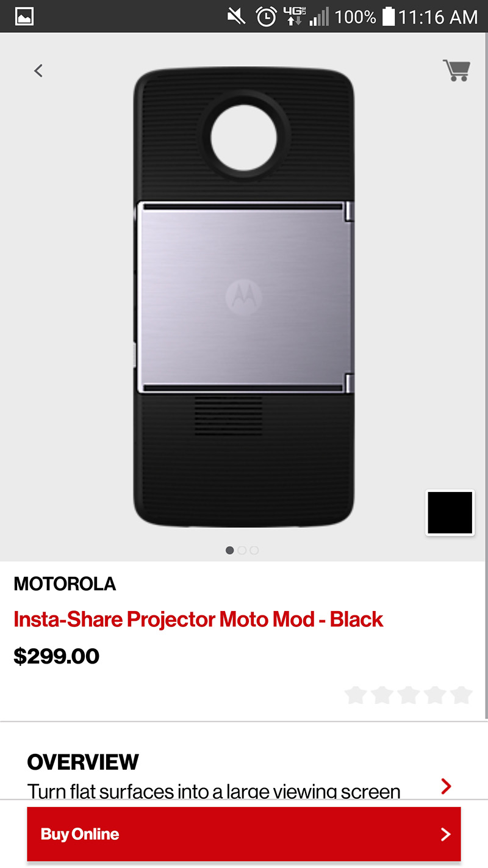Rate the product using the first star
This screenshot has width=488, height=868.
coord(356,695)
